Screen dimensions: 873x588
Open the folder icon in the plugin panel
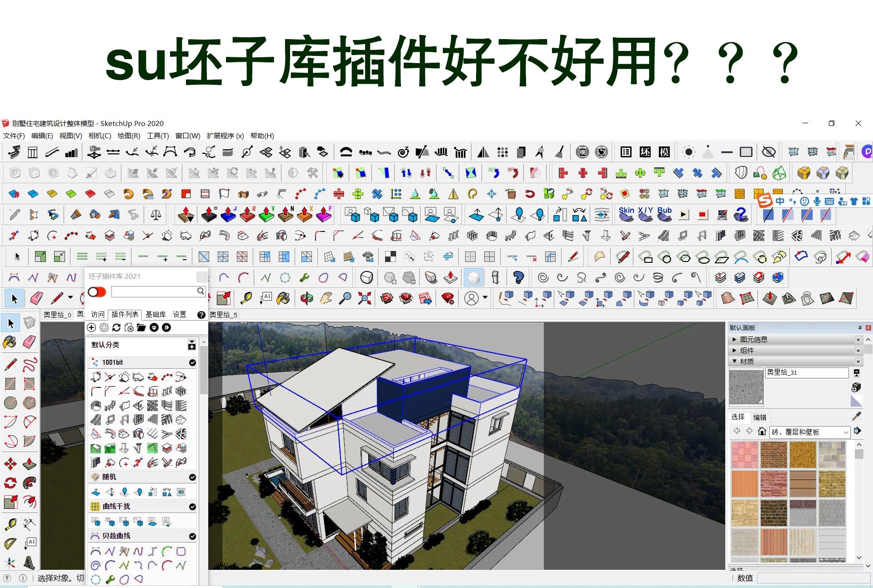pyautogui.click(x=141, y=327)
